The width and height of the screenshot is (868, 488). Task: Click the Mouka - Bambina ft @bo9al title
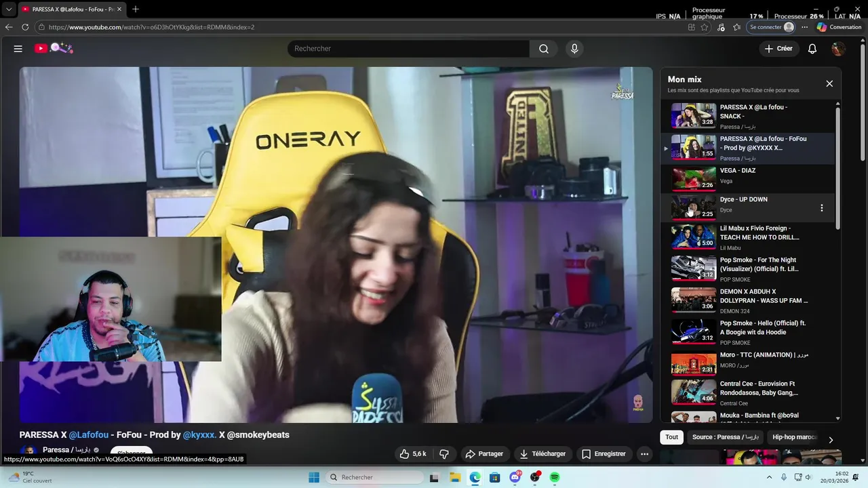point(759,415)
